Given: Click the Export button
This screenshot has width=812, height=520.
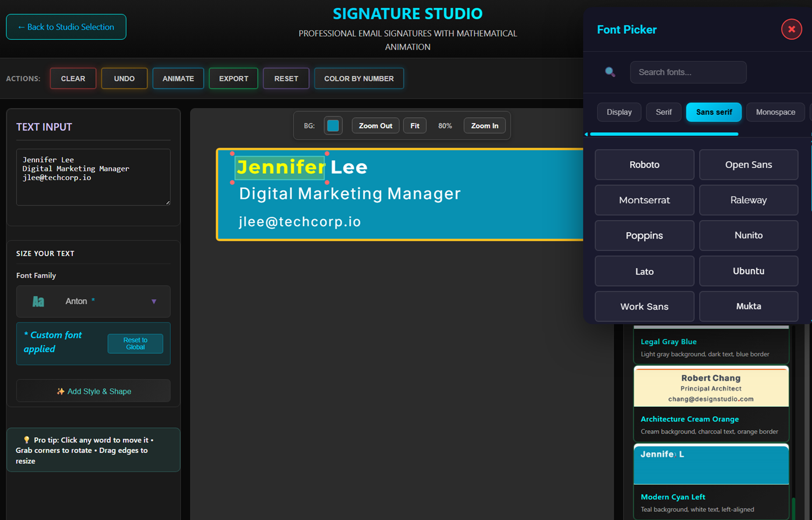Looking at the screenshot, I should coord(233,79).
